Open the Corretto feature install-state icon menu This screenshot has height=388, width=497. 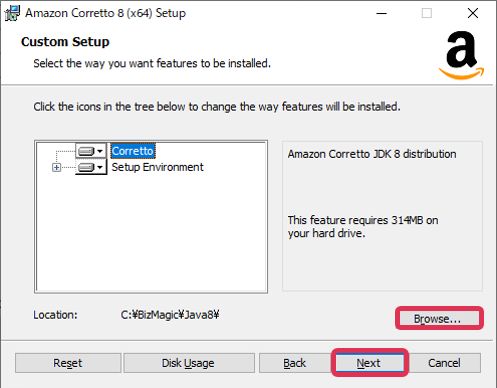[x=91, y=151]
